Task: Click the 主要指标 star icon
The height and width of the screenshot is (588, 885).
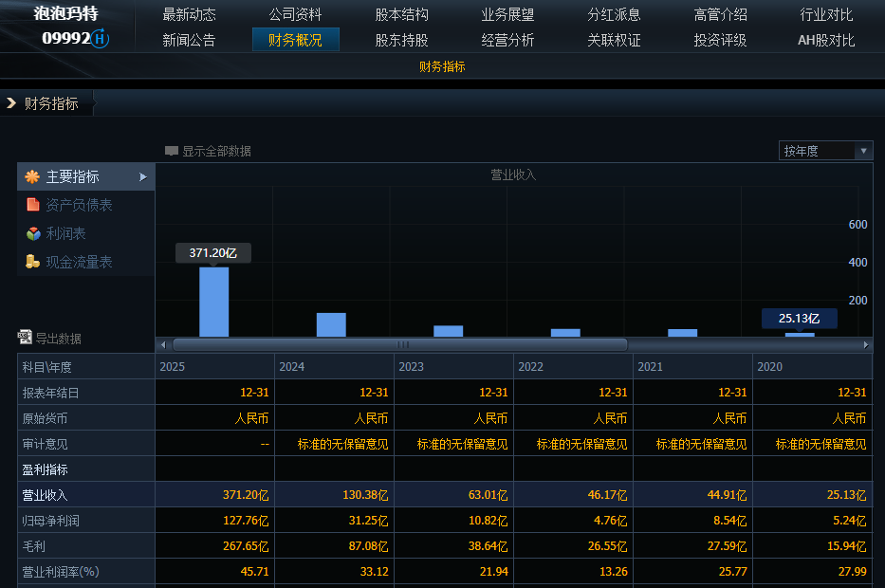Action: point(32,176)
